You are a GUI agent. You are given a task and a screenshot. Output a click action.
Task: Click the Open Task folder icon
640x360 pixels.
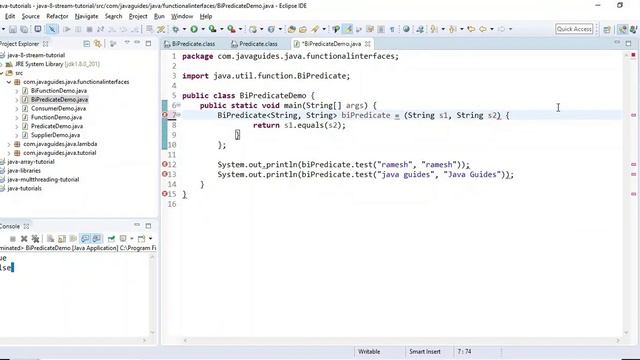pos(303,29)
